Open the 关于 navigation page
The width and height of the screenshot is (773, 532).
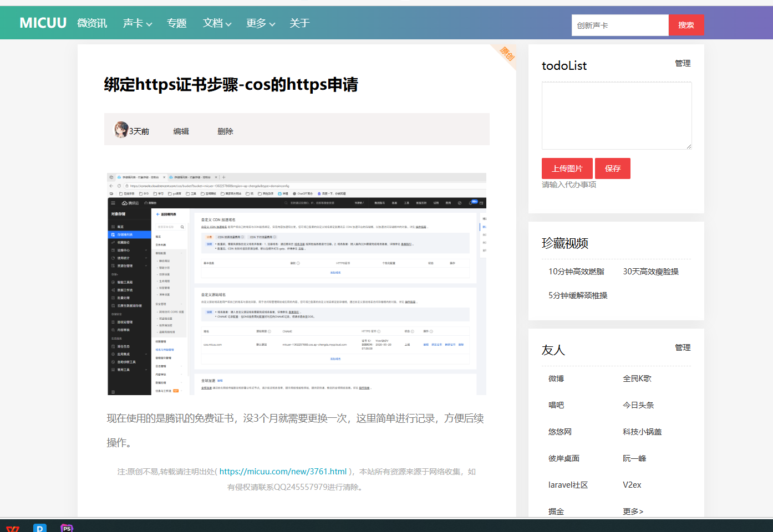299,23
